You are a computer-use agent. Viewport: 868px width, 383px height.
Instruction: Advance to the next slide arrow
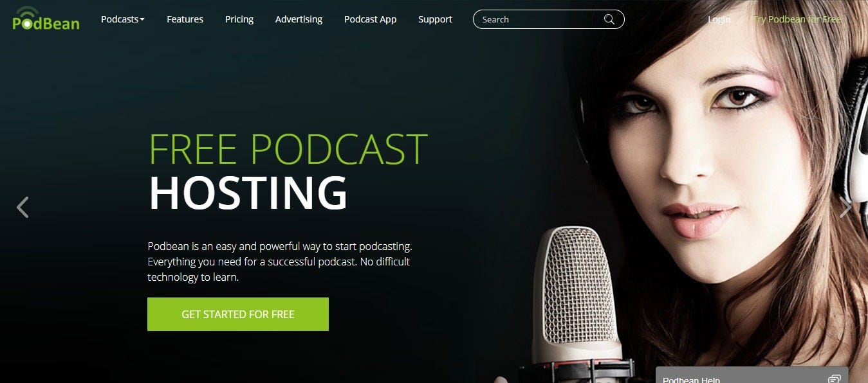(x=845, y=207)
